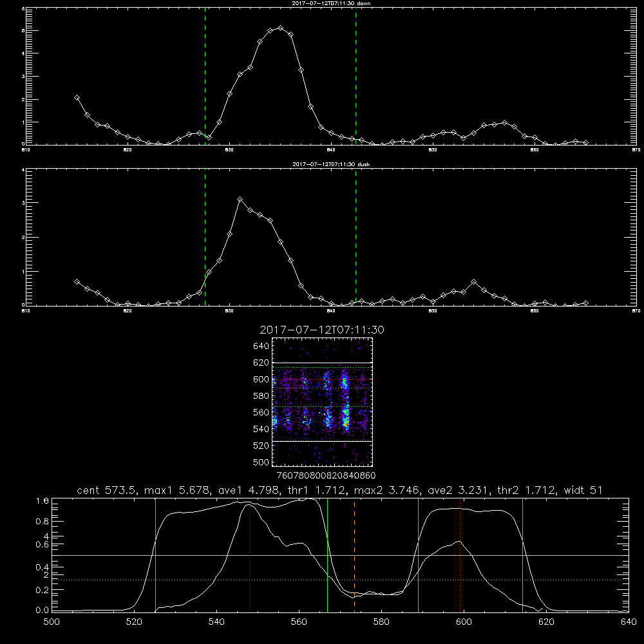The height and width of the screenshot is (644, 644).
Task: Click the heatmap's upper white line at 620
Action: point(322,363)
